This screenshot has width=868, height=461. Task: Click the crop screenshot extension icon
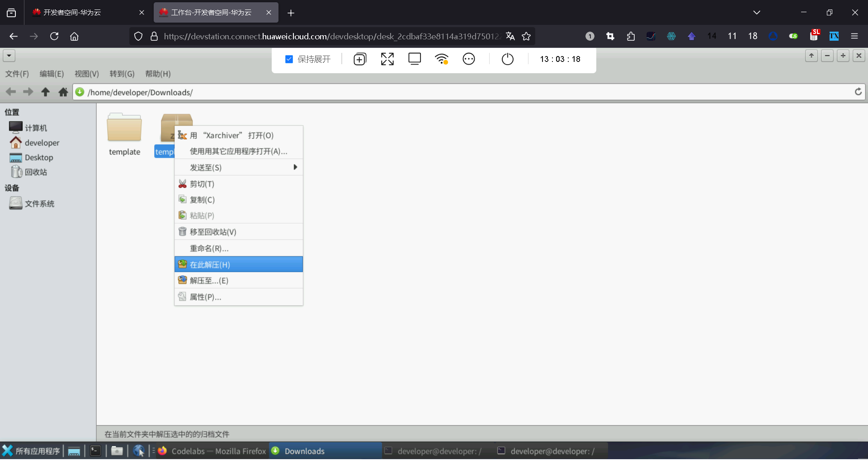610,36
